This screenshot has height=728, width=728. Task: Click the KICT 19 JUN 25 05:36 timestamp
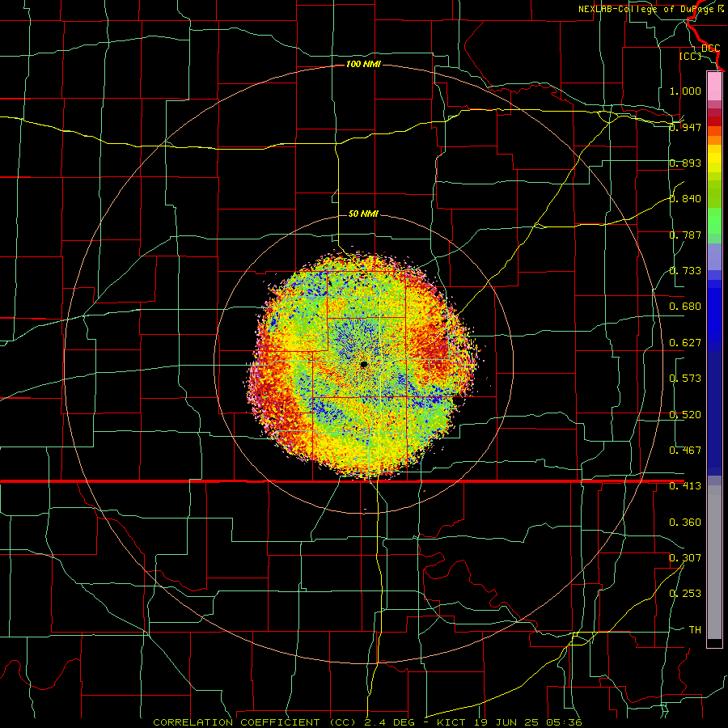(510, 722)
